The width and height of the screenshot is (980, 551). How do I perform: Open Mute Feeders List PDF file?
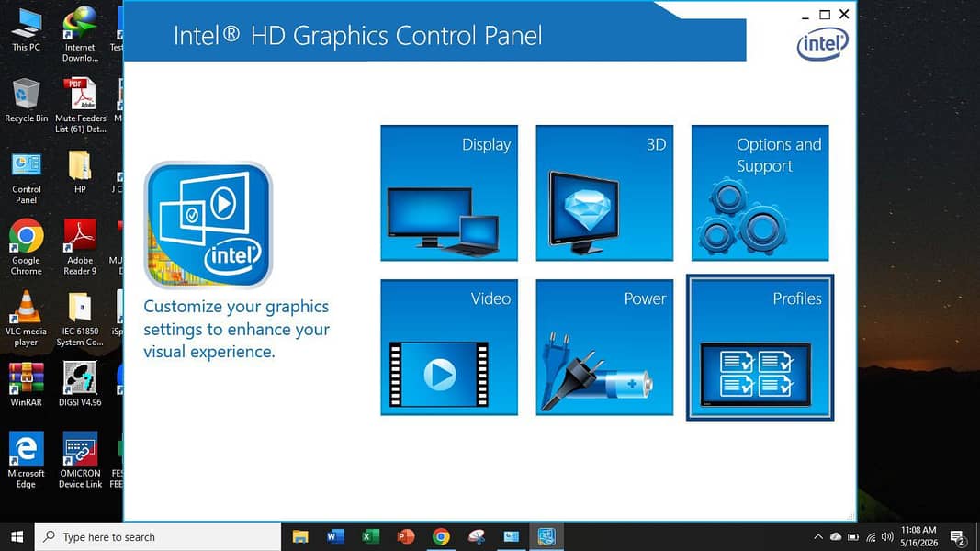click(80, 105)
